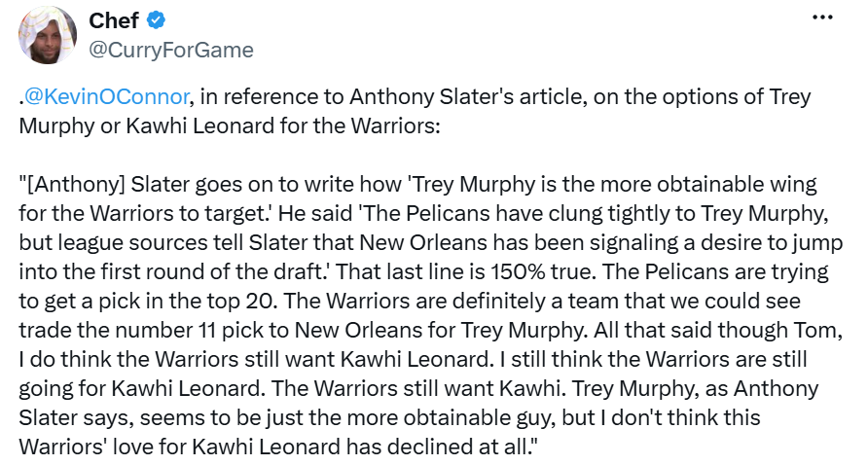The image size is (868, 465).
Task: Open the three-dot more options menu
Action: click(822, 18)
